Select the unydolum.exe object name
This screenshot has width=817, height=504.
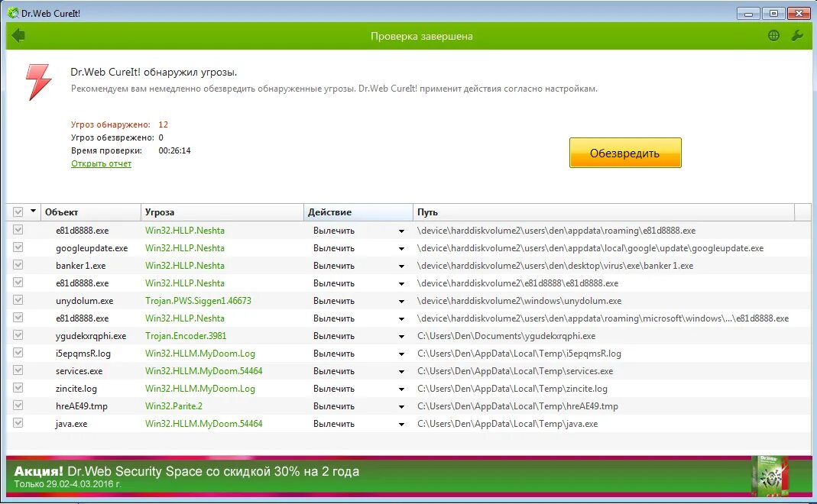point(84,300)
